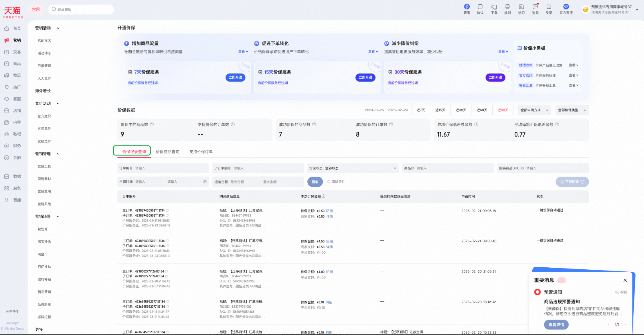Close the 重要消息 notification popup

click(625, 280)
